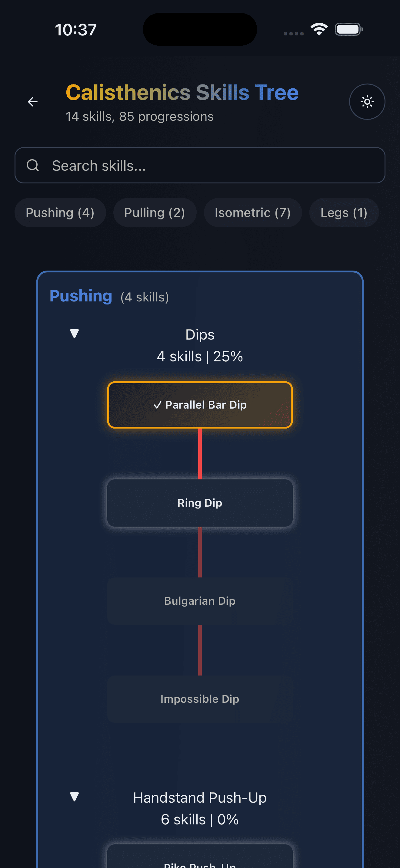Filter skills by Isometric category
The width and height of the screenshot is (400, 868).
point(253,212)
